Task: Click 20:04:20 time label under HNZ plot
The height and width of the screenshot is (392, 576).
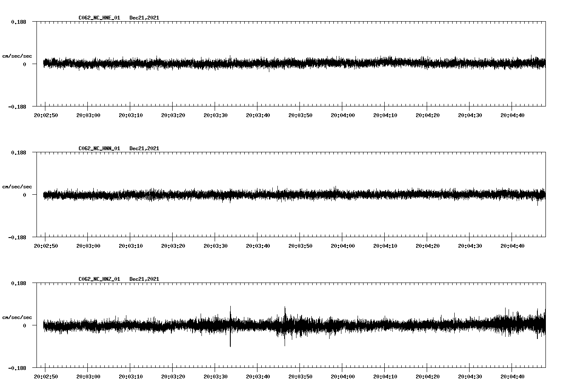Action: pos(428,377)
